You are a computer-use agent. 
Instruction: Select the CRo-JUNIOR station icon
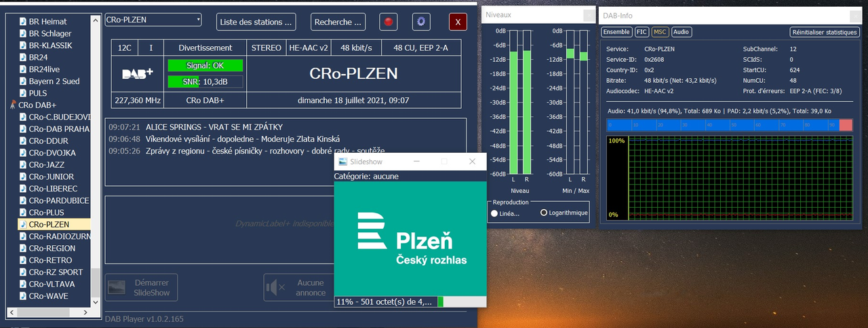pos(23,177)
